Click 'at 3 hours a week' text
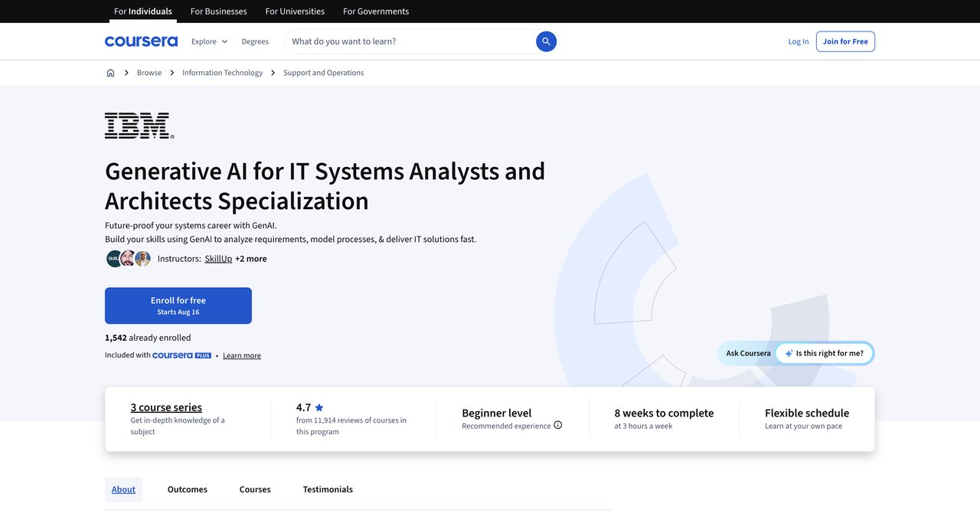This screenshot has height=513, width=980. click(643, 426)
